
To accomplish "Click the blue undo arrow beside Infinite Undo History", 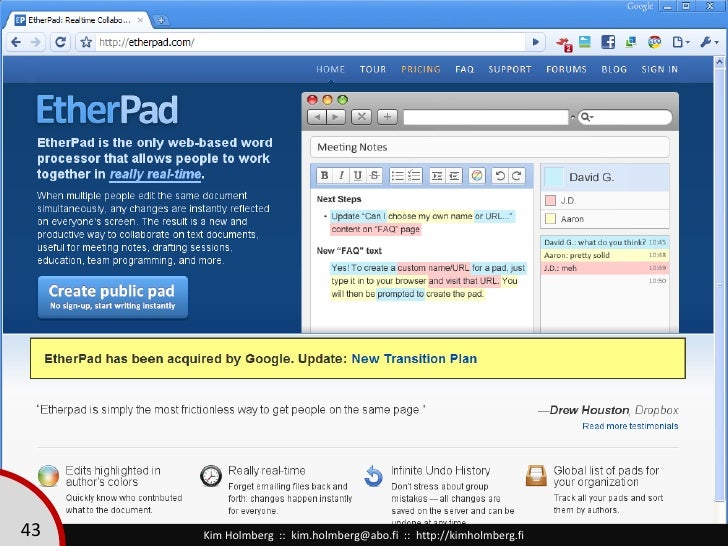I will pos(373,476).
